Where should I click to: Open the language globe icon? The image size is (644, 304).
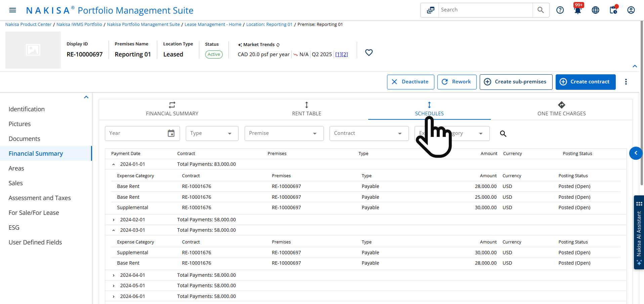pos(595,10)
